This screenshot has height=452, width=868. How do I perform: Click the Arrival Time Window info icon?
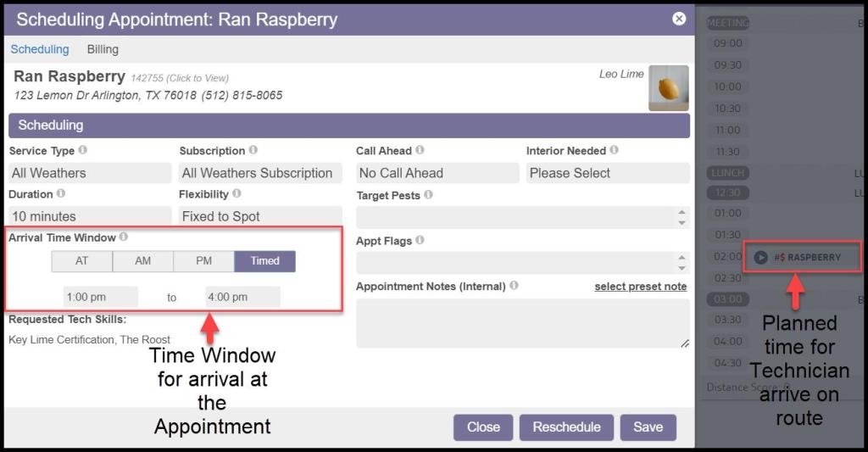(x=124, y=237)
